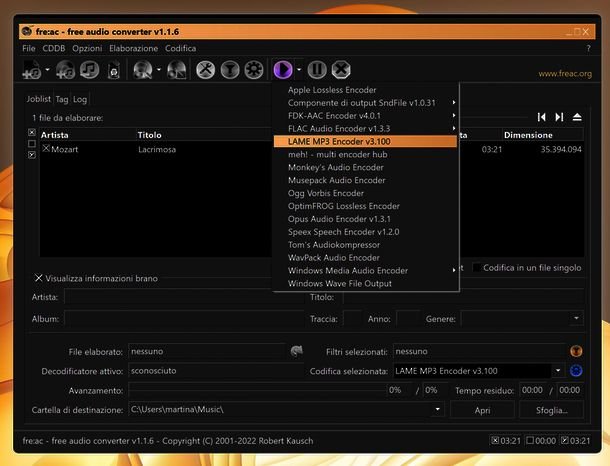The width and height of the screenshot is (610, 466).
Task: Open the File menu
Action: pyautogui.click(x=29, y=48)
